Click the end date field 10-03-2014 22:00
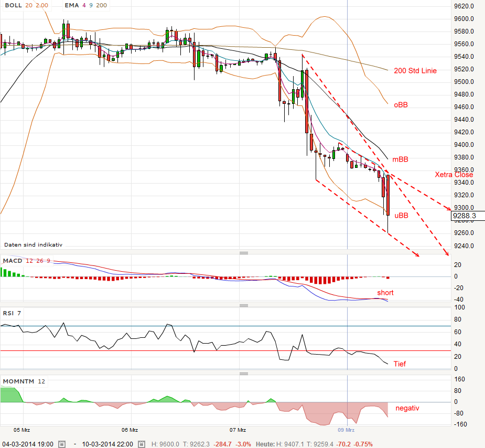Screen dimensions: 485x448 107,444
